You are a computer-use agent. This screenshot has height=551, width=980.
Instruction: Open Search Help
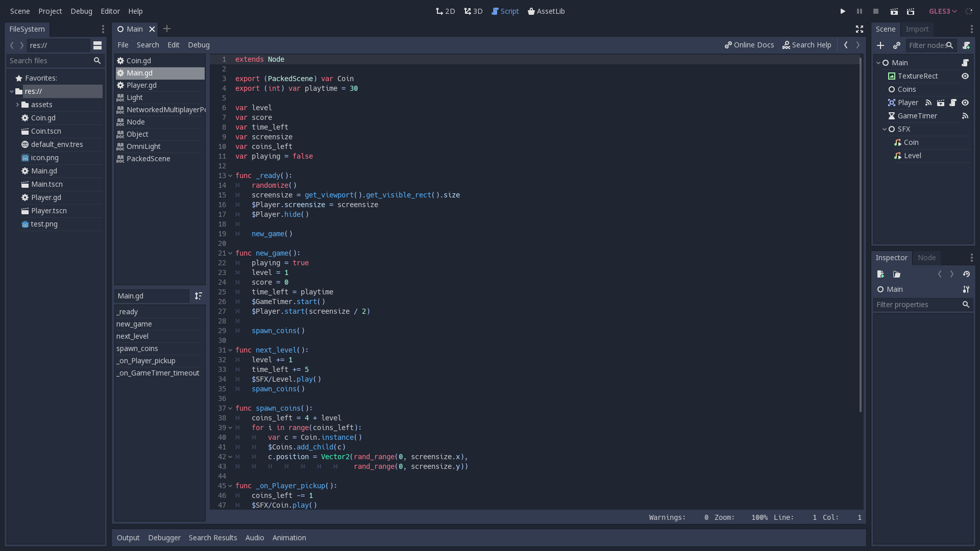click(x=807, y=45)
